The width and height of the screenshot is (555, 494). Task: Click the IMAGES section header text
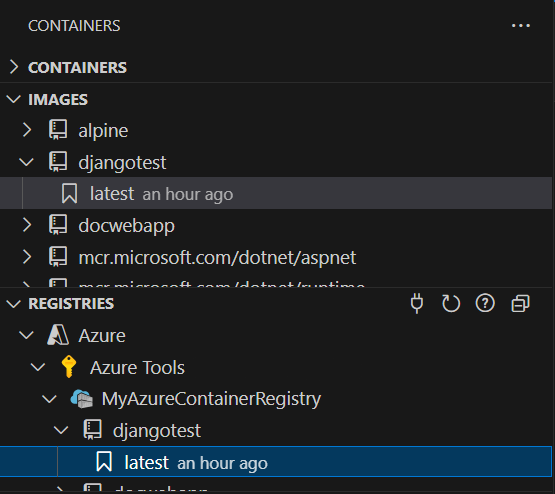(58, 99)
